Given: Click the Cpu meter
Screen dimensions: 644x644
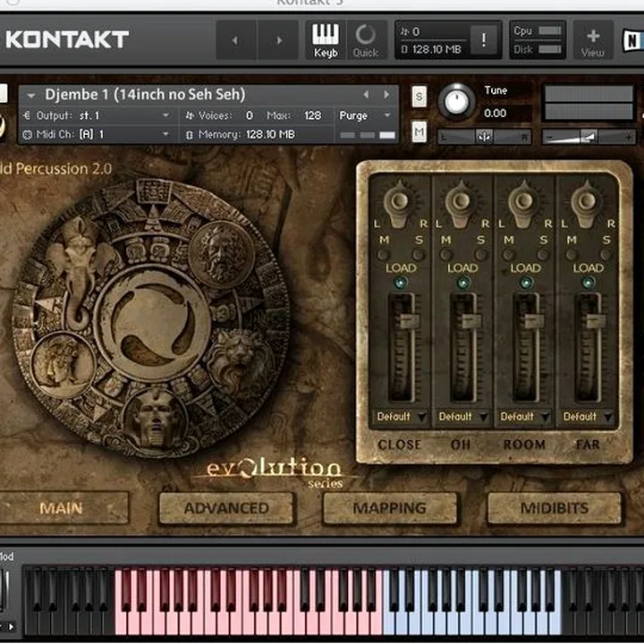Looking at the screenshot, I should tap(538, 30).
